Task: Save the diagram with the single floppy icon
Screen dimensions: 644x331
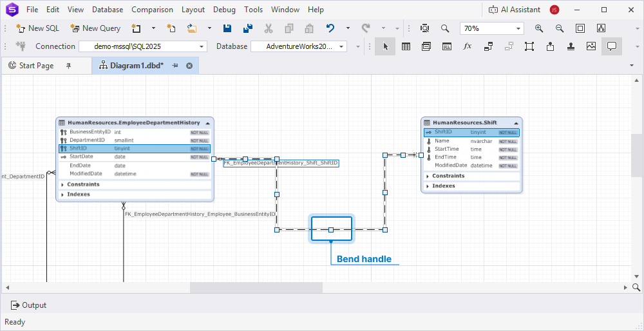Action: click(227, 28)
